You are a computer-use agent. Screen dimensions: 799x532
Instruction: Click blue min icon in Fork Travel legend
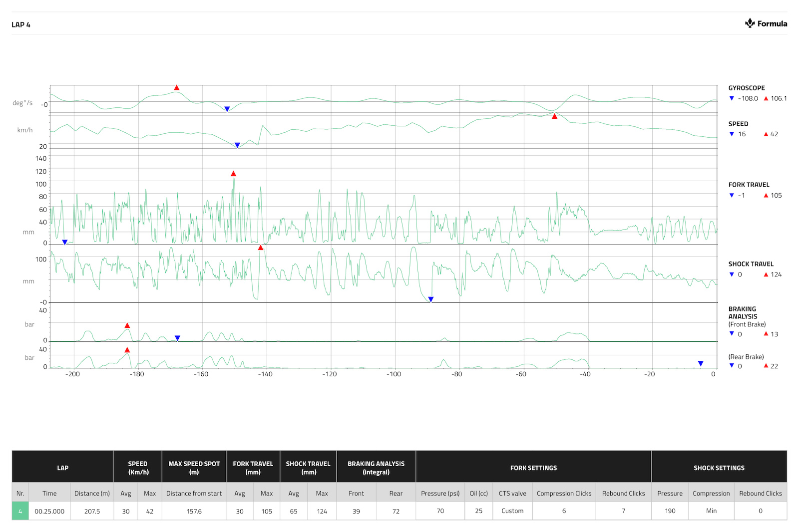tap(732, 195)
